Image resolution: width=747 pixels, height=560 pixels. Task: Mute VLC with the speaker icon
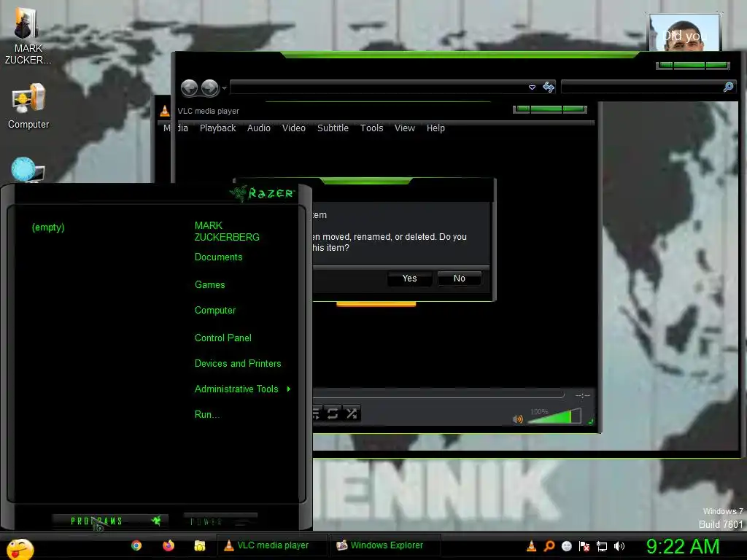point(517,419)
